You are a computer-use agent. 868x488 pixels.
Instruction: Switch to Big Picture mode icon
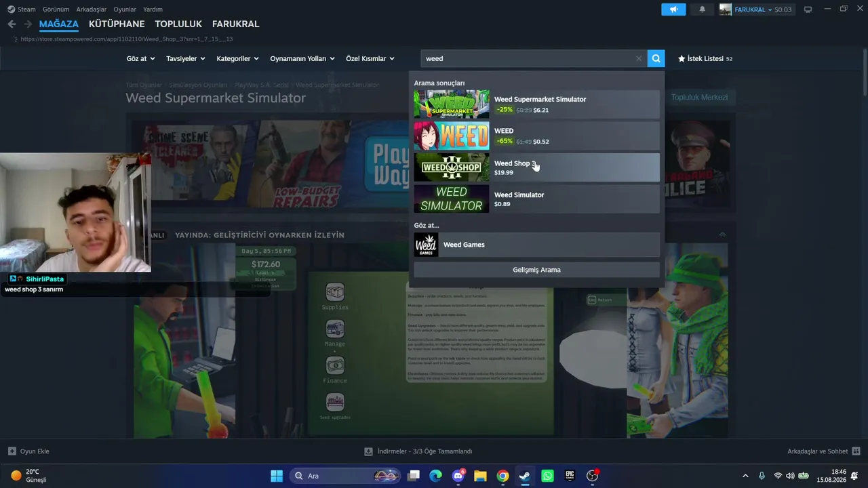pyautogui.click(x=808, y=9)
